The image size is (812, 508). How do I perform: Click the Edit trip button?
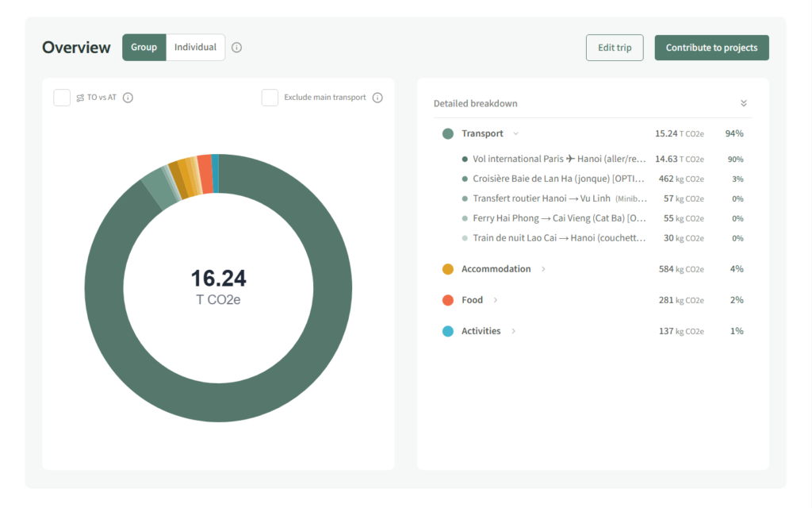(615, 48)
